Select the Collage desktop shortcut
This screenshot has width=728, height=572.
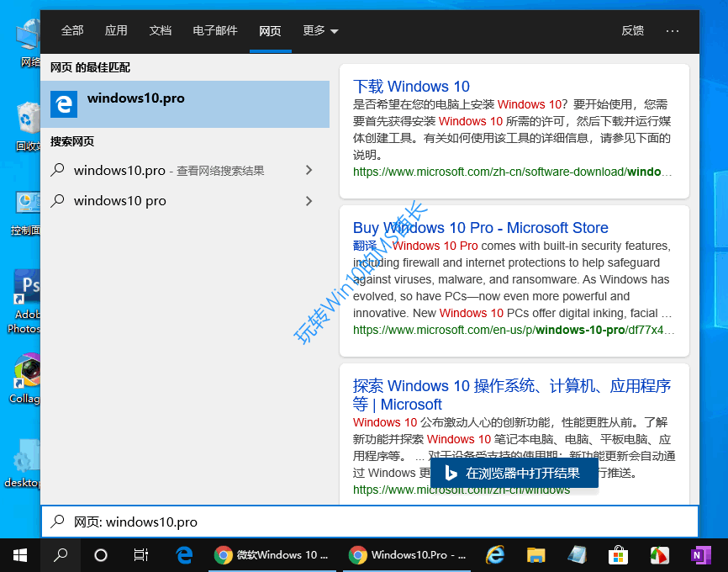pos(25,379)
